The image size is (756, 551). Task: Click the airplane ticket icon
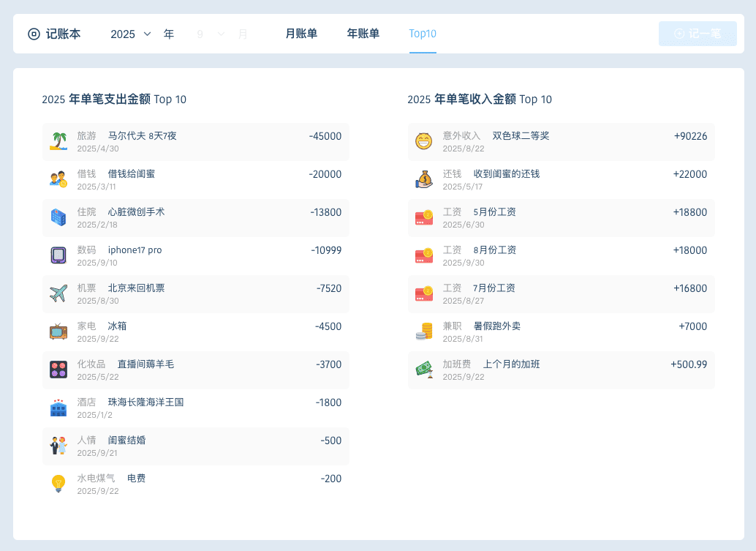click(x=58, y=293)
